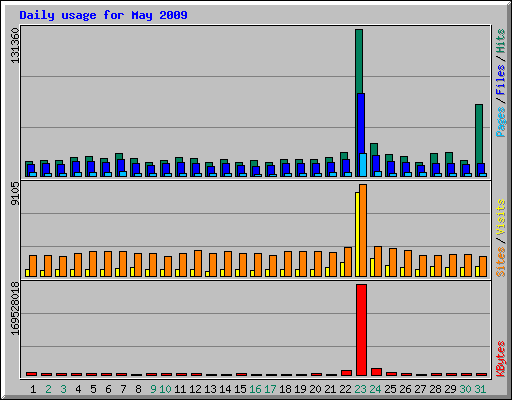Click the day 25 axis label

(x=390, y=389)
